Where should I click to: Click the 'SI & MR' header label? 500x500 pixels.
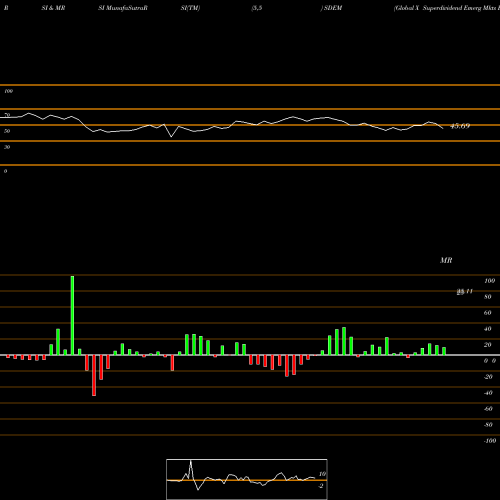coord(53,8)
